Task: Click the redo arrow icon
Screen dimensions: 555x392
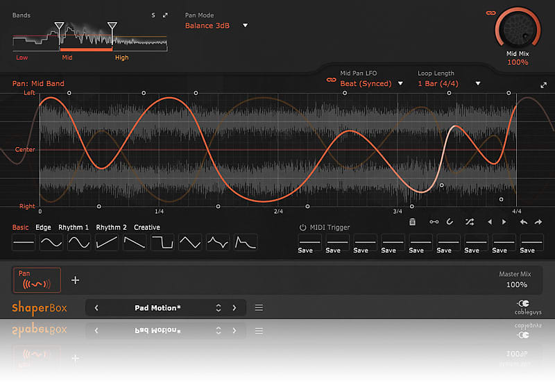Action: point(538,222)
